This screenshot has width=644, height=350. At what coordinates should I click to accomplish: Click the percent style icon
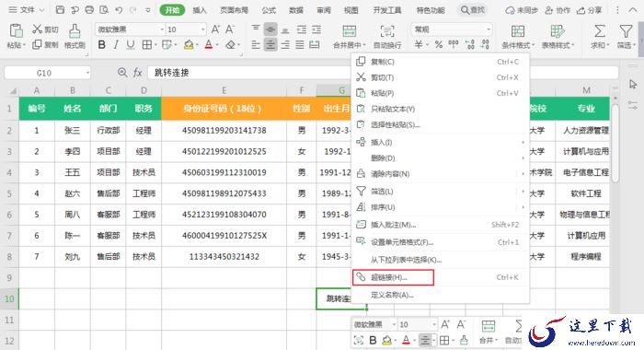pyautogui.click(x=439, y=45)
